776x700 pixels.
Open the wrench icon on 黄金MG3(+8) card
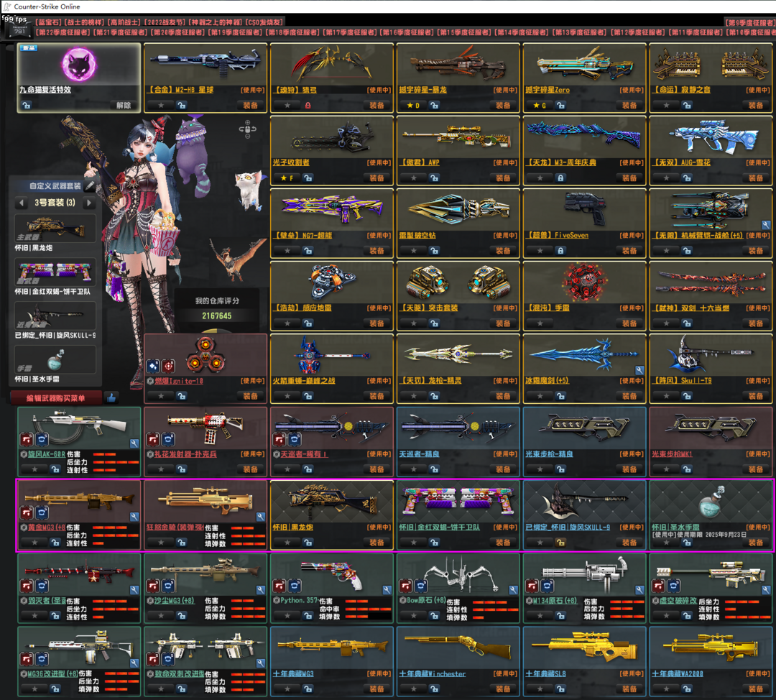(134, 516)
